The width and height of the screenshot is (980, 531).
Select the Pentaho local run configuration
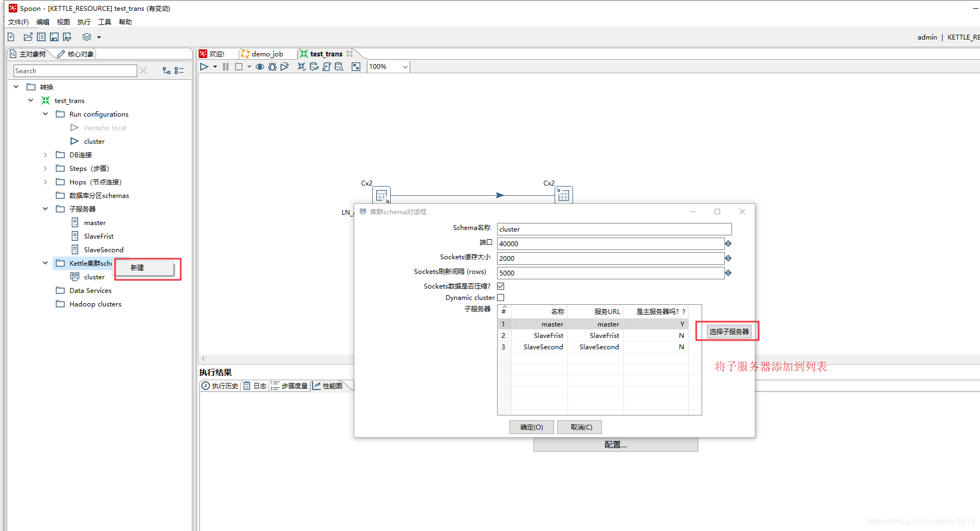pos(105,127)
